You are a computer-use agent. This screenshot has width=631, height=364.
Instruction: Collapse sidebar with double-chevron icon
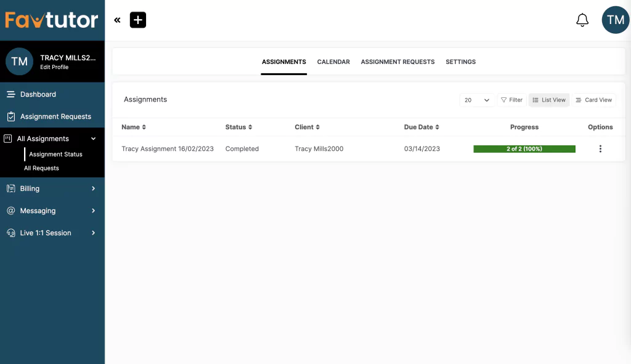coord(117,20)
